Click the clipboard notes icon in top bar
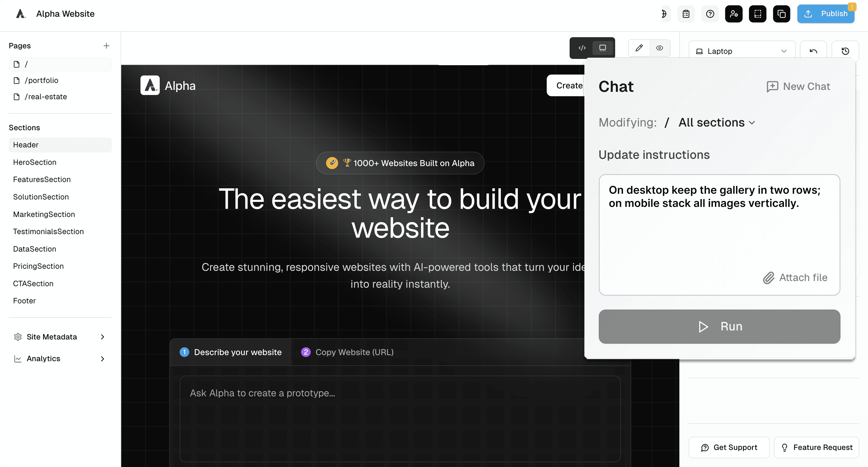 (686, 14)
